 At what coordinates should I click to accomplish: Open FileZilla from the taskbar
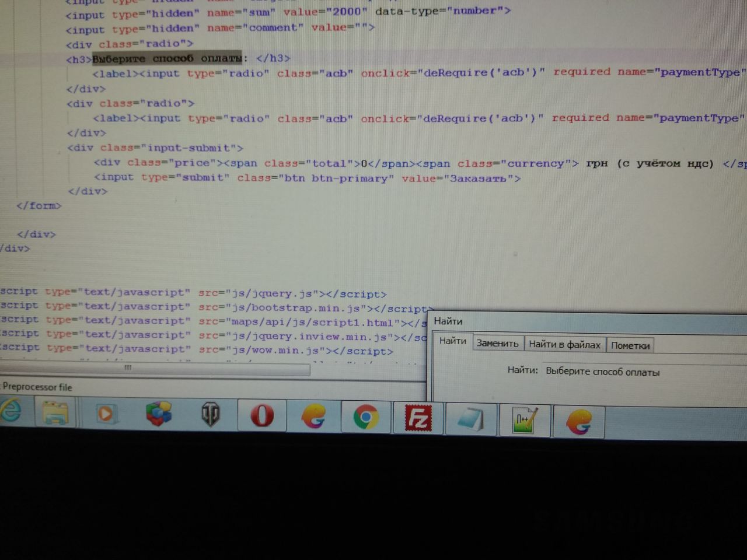(418, 418)
